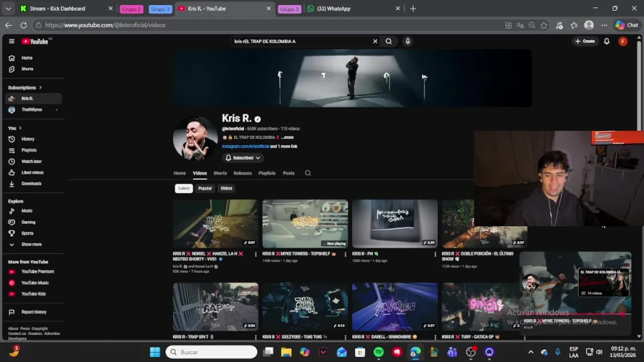This screenshot has height=362, width=644.
Task: Open instagram.com/krisroficial link
Action: click(x=246, y=146)
